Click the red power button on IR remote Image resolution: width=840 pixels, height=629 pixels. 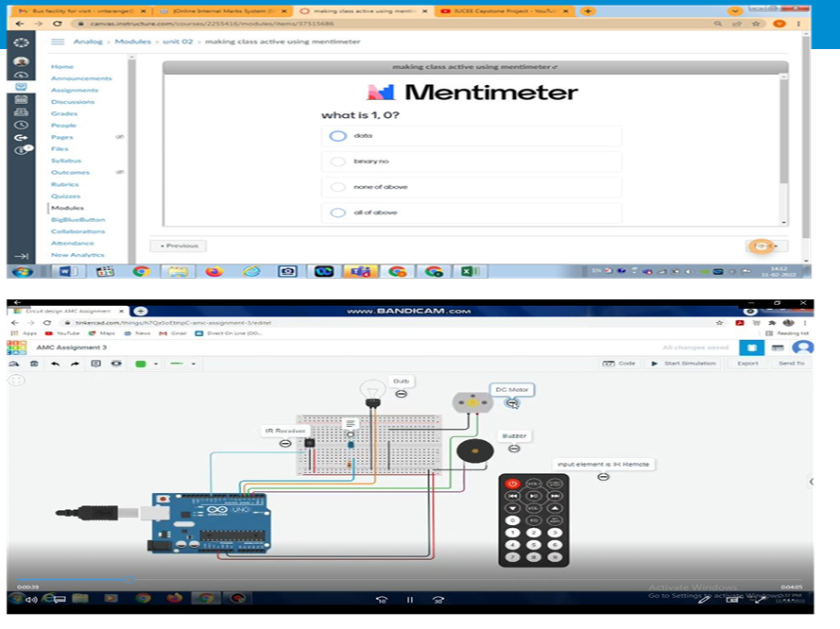[512, 484]
